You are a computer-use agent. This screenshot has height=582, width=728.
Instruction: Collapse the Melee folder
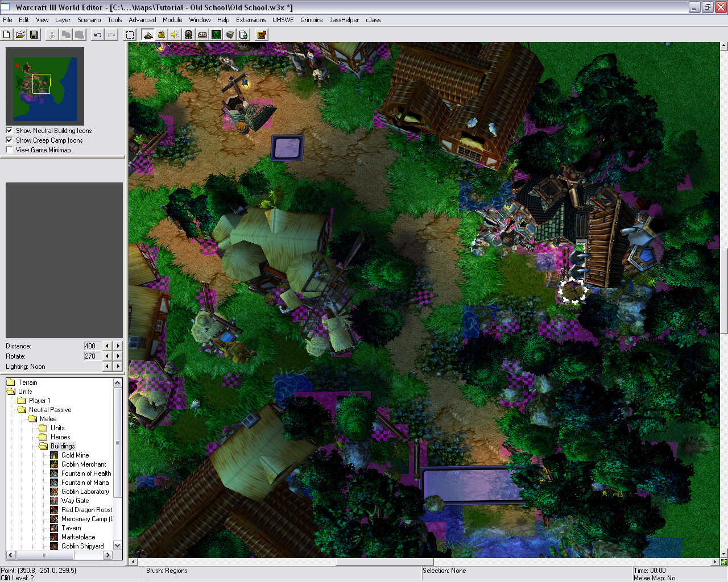(x=32, y=419)
